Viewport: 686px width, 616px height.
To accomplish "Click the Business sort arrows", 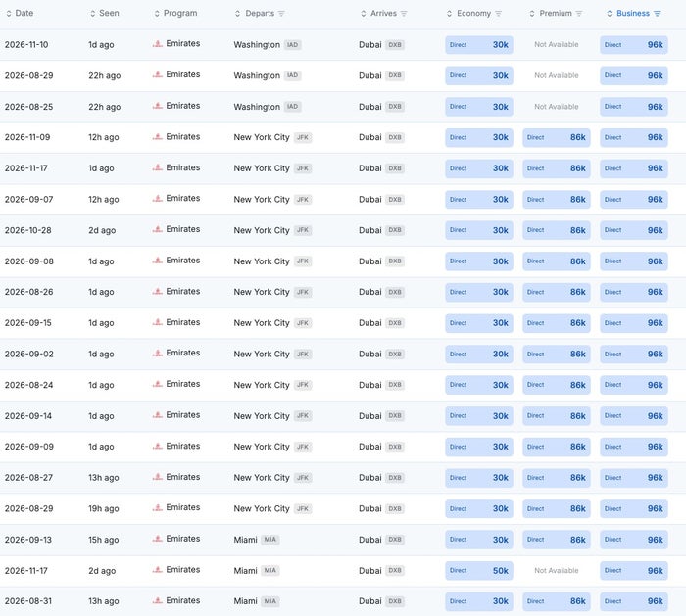I will coord(609,14).
